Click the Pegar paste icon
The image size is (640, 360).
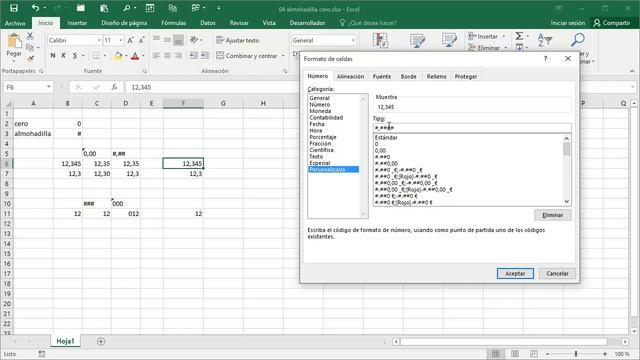14,41
